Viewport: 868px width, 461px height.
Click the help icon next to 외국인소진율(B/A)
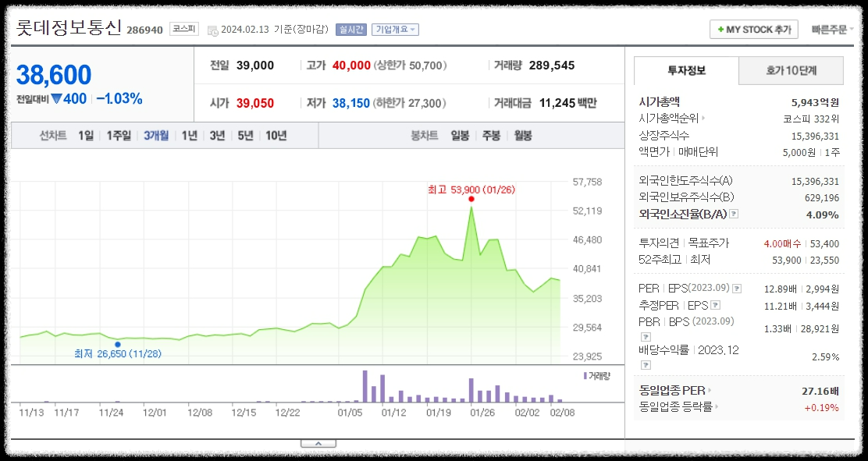734,214
